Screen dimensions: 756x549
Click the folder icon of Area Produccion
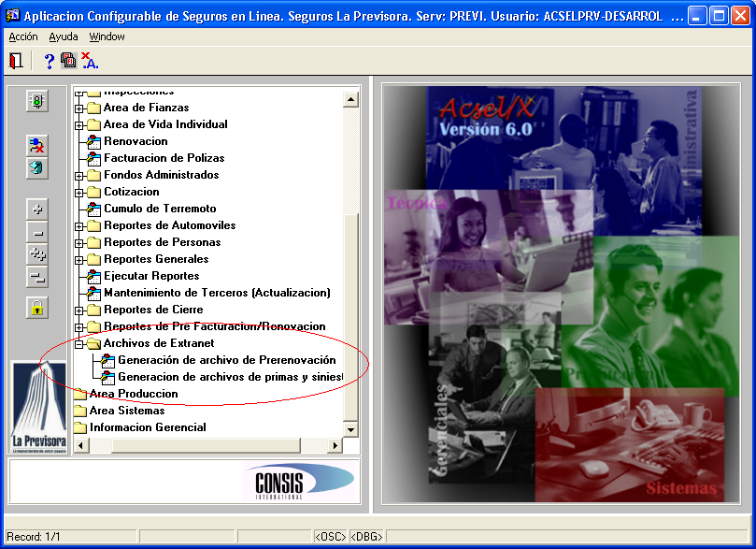79,394
